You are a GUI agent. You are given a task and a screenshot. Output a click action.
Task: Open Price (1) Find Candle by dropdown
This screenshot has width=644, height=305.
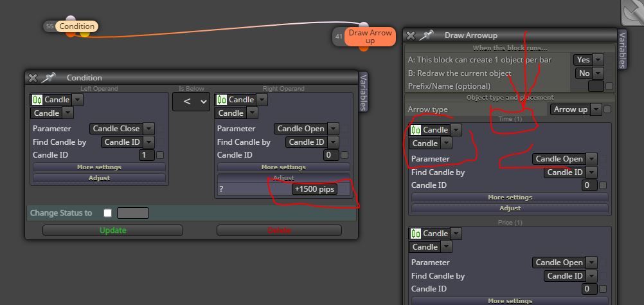[570, 276]
